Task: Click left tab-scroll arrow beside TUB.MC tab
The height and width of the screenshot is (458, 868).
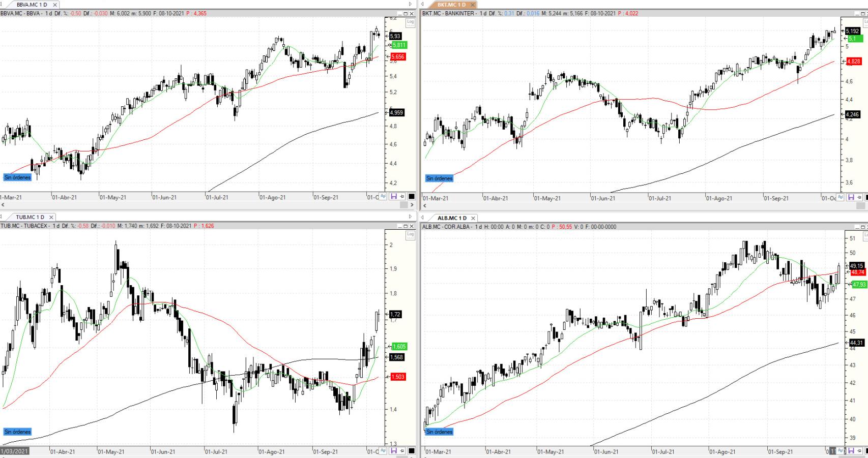Action: (2, 217)
